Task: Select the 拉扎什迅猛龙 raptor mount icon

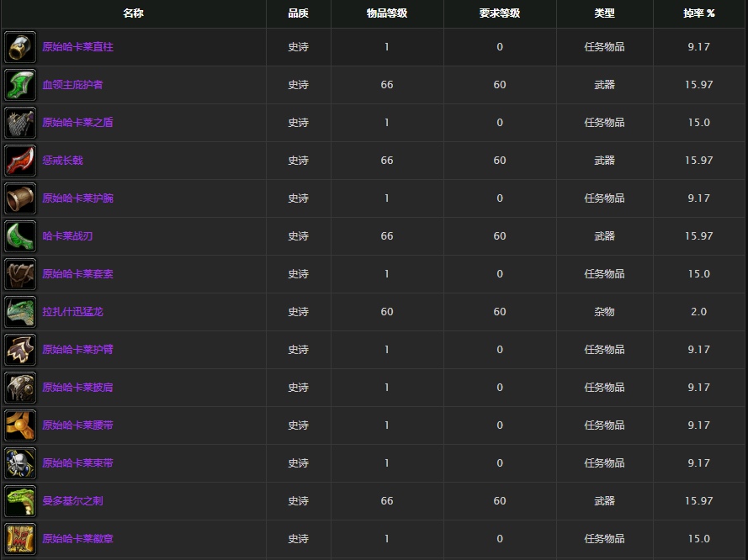Action: click(x=20, y=312)
